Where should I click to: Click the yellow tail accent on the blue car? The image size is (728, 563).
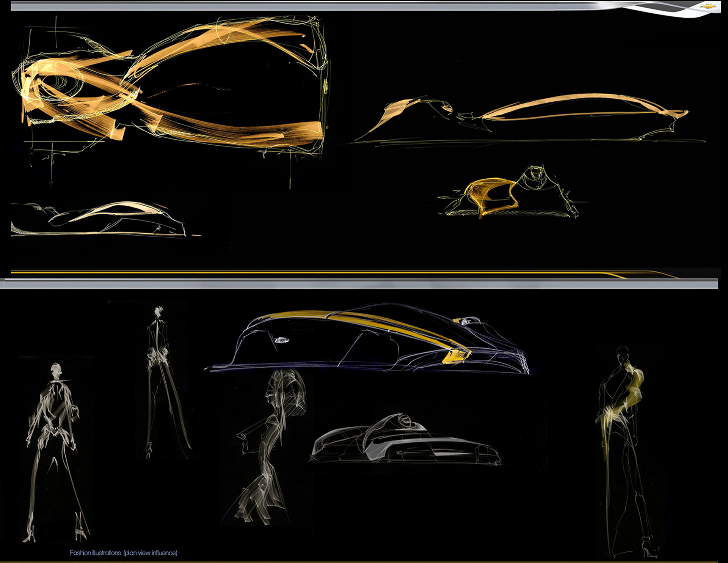click(x=456, y=357)
